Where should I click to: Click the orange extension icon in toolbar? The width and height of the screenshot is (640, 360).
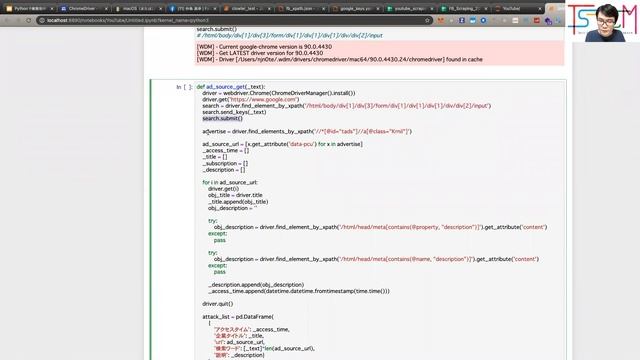(441, 20)
